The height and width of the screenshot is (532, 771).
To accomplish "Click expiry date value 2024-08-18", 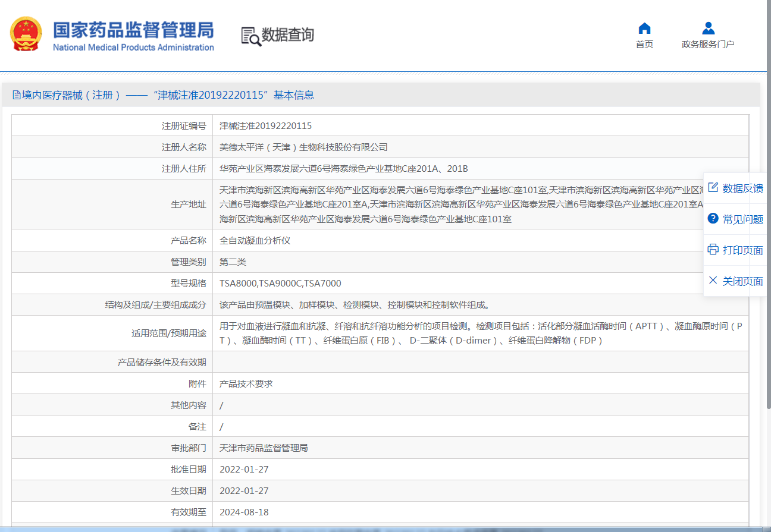I will pos(244,512).
